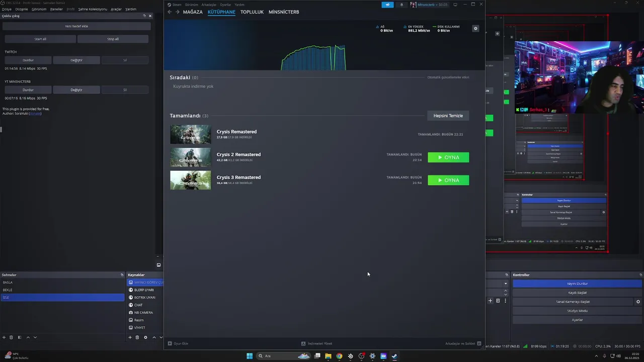644x362 pixels.
Task: Click Hepsini Temizle button
Action: [448, 116]
